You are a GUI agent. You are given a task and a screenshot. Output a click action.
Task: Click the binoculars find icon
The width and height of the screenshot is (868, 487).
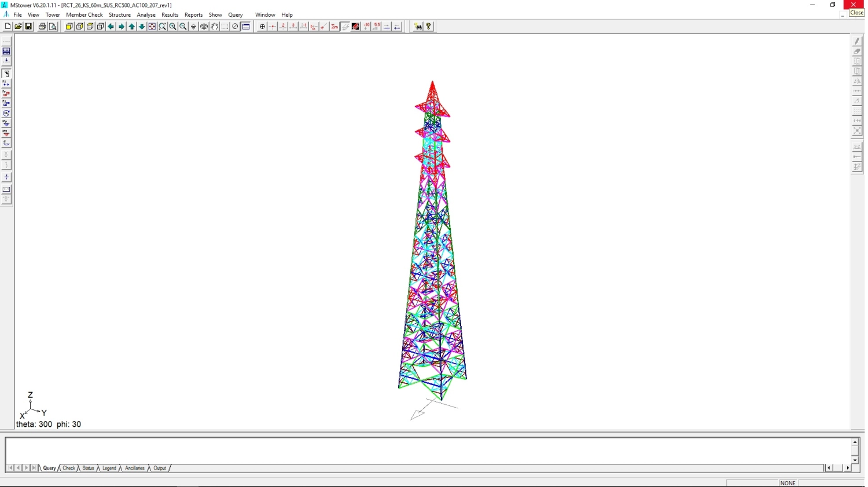[x=418, y=27]
